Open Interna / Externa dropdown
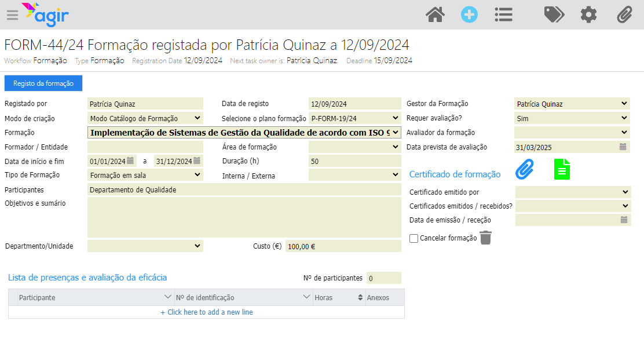This screenshot has width=644, height=339. 355,175
